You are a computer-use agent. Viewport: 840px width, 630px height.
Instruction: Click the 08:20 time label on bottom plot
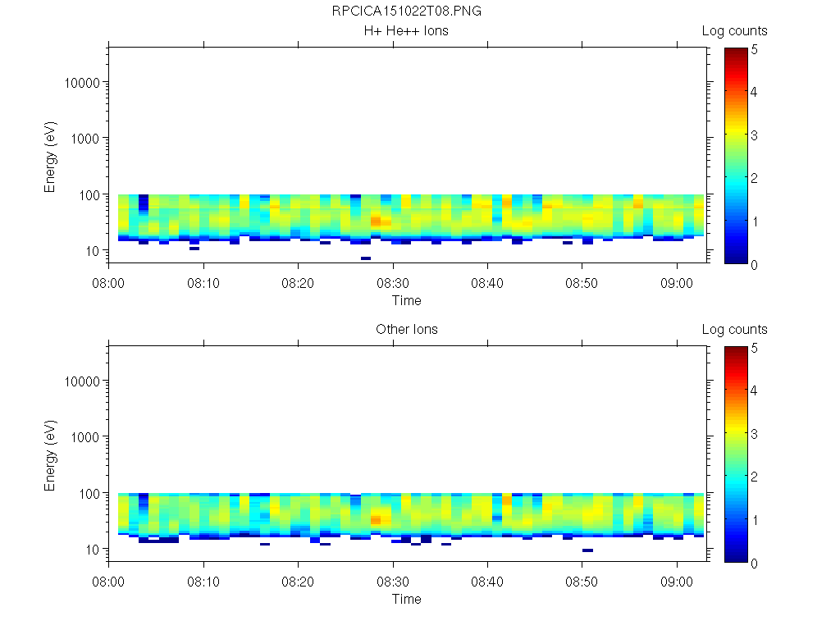[x=298, y=582]
